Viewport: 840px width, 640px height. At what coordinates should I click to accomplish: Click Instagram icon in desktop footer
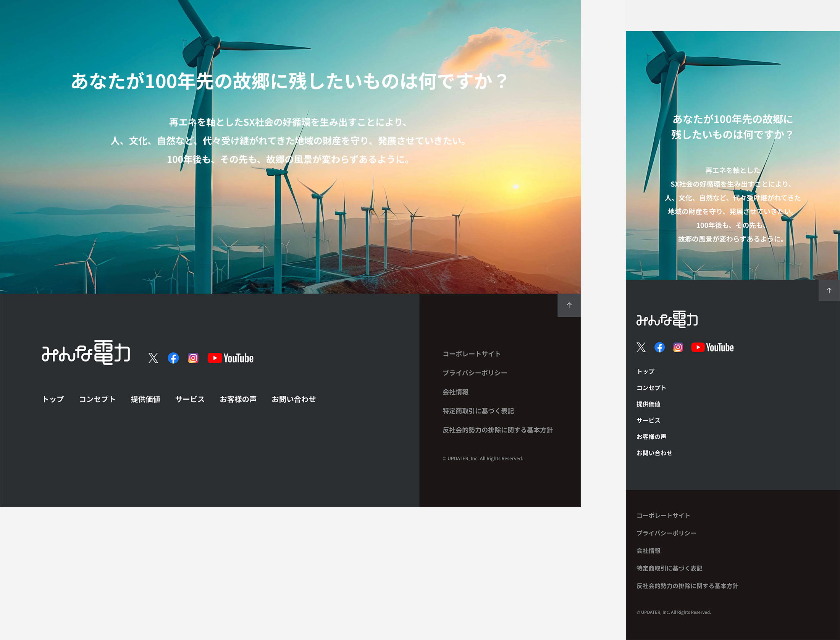point(193,358)
